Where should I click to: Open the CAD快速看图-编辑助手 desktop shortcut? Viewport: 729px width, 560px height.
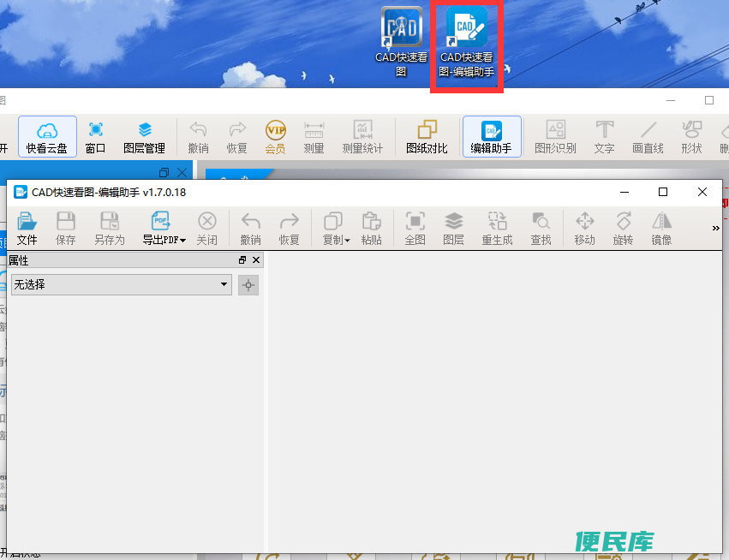[x=466, y=42]
